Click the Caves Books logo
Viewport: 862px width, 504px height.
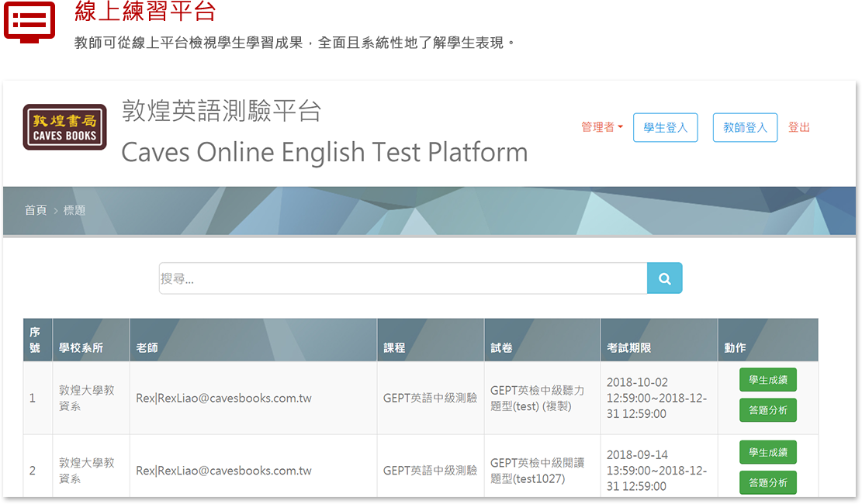[x=64, y=127]
